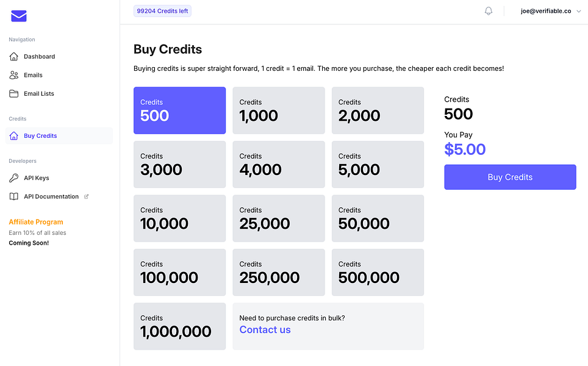Viewport: 588px width, 366px height.
Task: Pick the 1,000,000 credits tile
Action: [179, 326]
